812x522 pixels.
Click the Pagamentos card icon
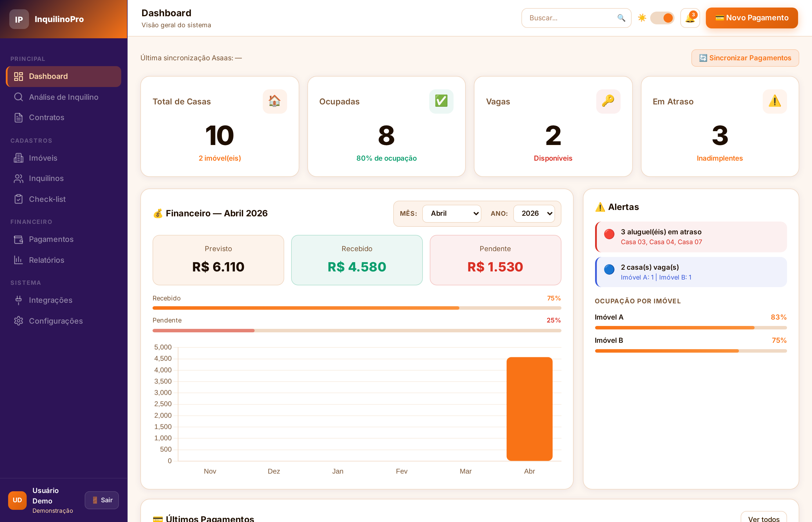18,239
